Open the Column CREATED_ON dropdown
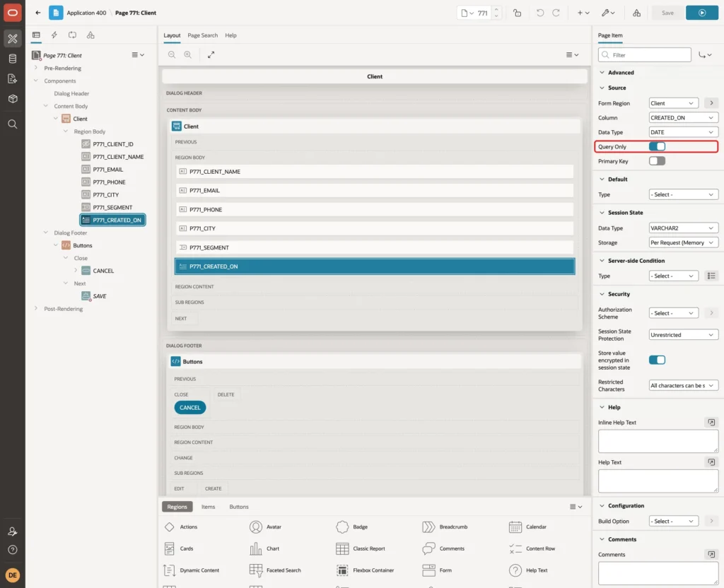The width and height of the screenshot is (724, 588). (x=684, y=118)
